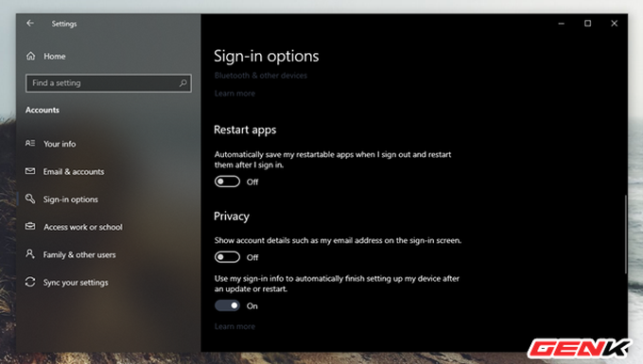Click the magnifier icon in search box
The width and height of the screenshot is (643, 364).
click(182, 83)
